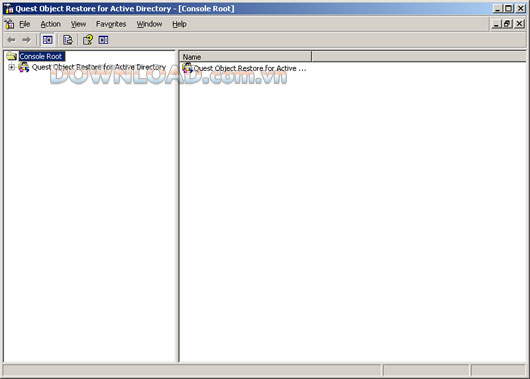Toggle the Show/Hide Console Tree button
Viewport: 530px width, 379px height.
[47, 40]
